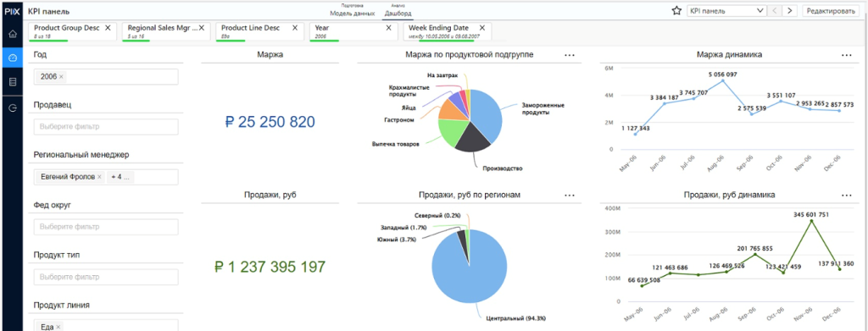Go to the previous dashboard arrow
The width and height of the screenshot is (868, 331).
[775, 10]
